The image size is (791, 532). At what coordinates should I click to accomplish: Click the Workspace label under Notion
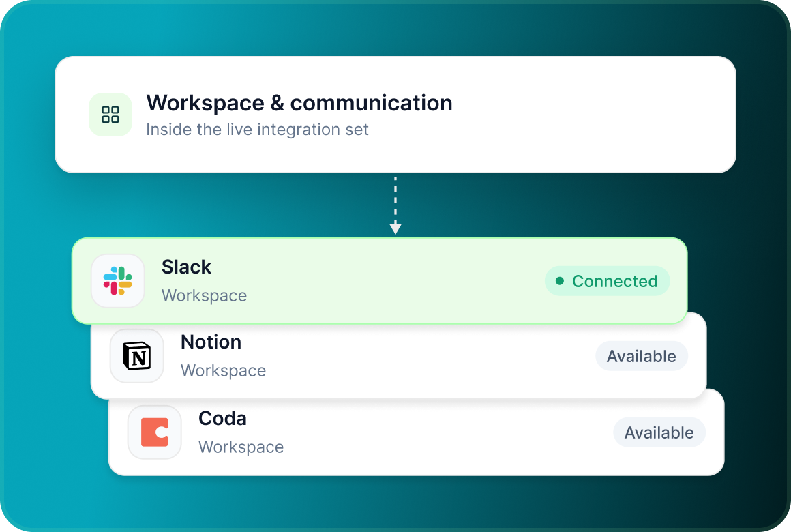[x=224, y=371]
